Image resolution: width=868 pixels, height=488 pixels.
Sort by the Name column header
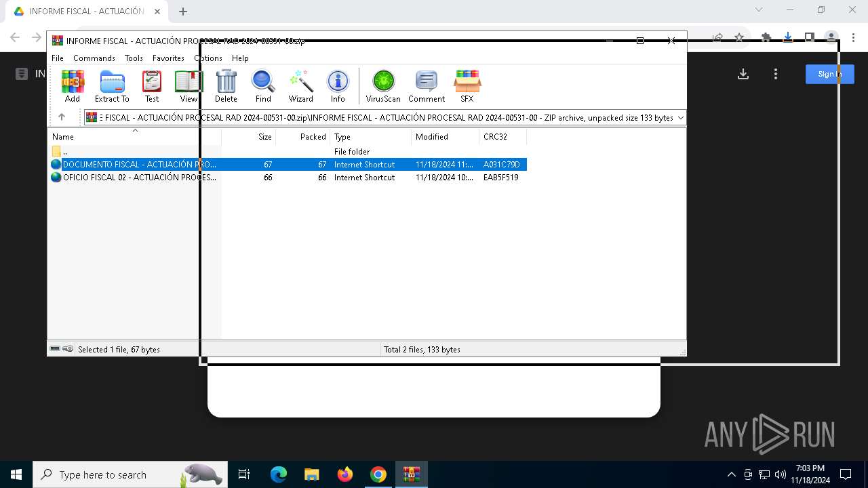tap(134, 137)
